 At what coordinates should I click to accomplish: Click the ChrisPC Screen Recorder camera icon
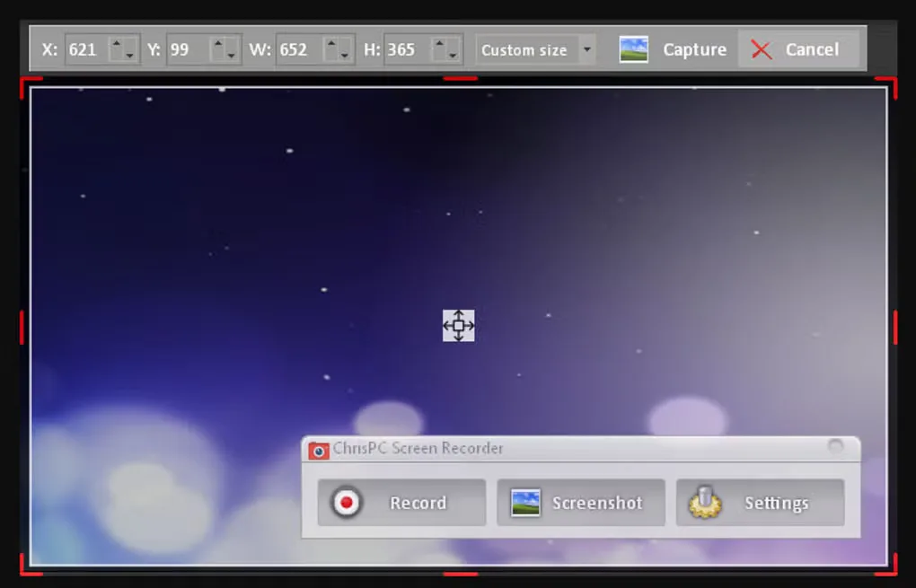point(319,450)
